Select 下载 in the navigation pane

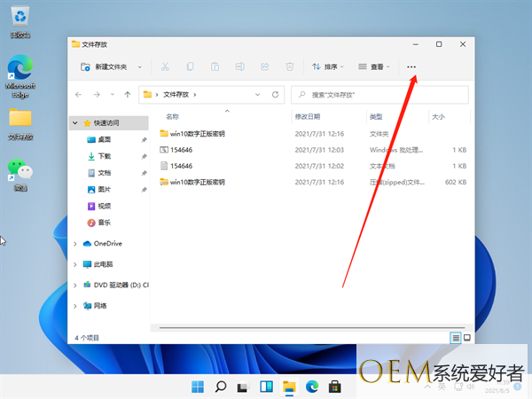tap(104, 156)
